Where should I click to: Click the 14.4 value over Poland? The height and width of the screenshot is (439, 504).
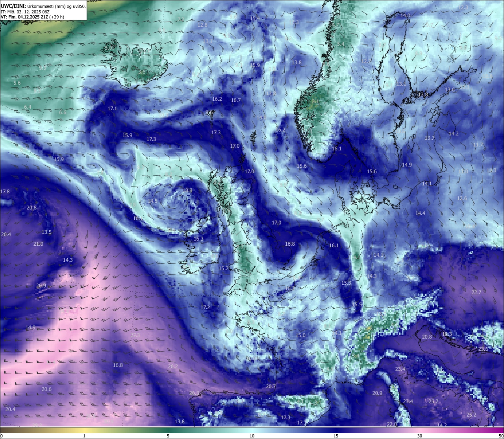pyautogui.click(x=420, y=213)
